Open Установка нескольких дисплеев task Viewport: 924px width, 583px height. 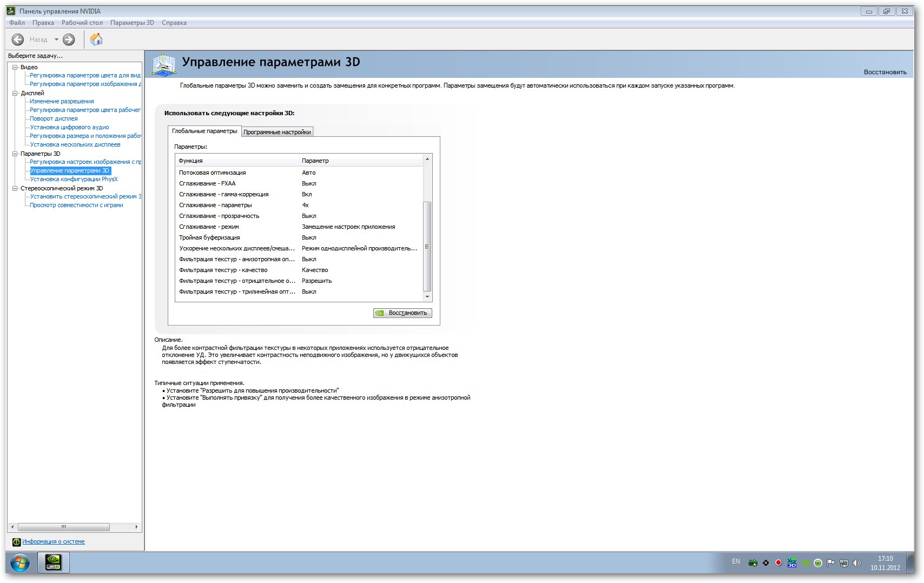75,144
